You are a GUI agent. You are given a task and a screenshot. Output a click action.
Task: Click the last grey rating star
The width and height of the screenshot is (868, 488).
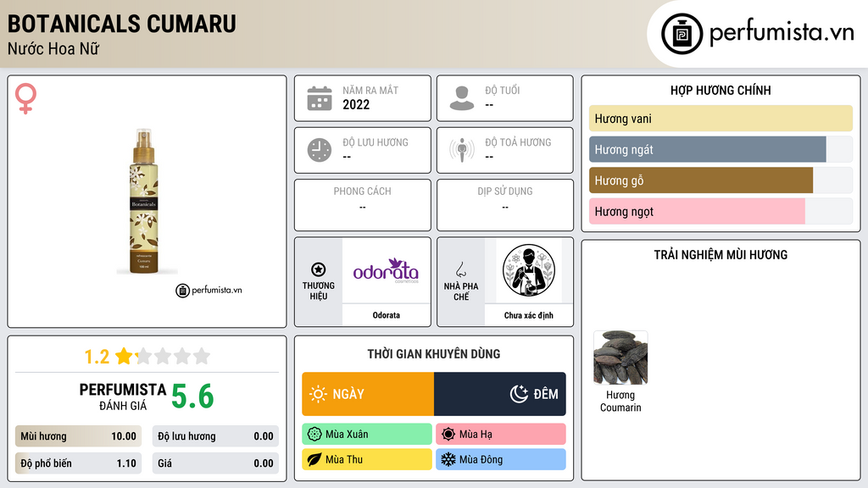pos(202,356)
